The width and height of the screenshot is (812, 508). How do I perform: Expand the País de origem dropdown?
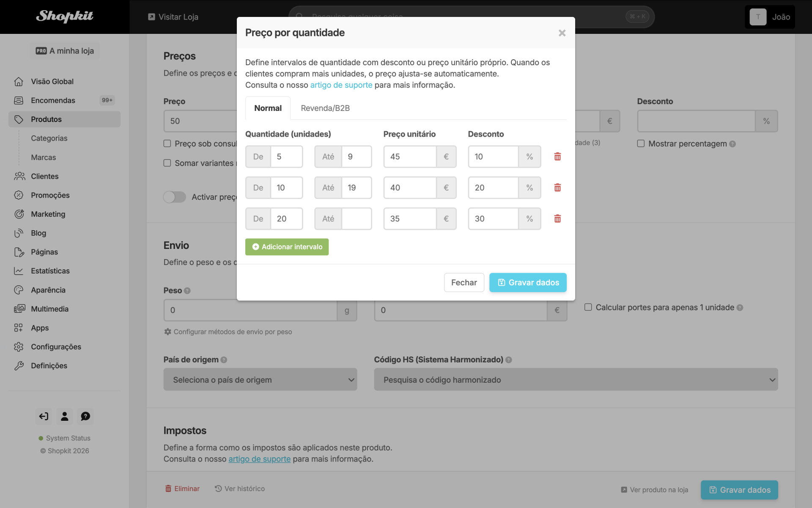pos(260,380)
